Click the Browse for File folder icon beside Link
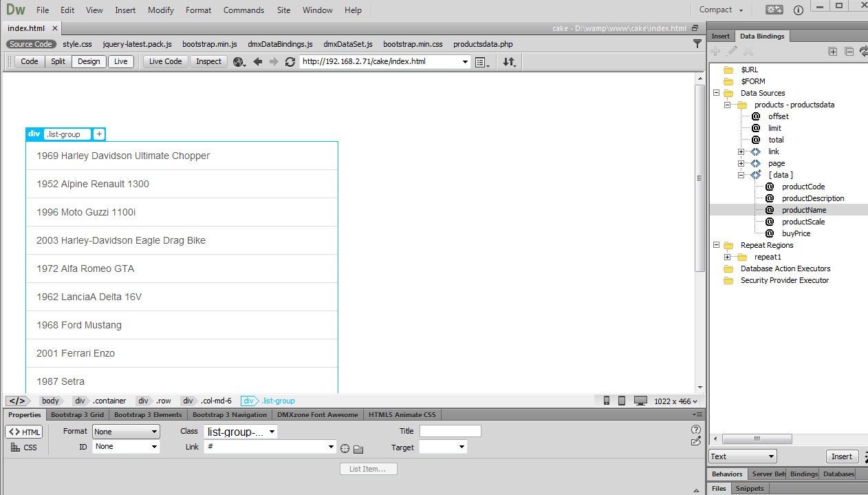 (x=358, y=449)
